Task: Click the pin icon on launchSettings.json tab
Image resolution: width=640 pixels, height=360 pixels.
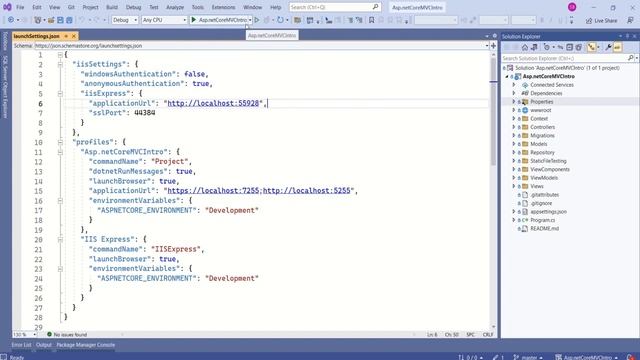Action: point(66,36)
